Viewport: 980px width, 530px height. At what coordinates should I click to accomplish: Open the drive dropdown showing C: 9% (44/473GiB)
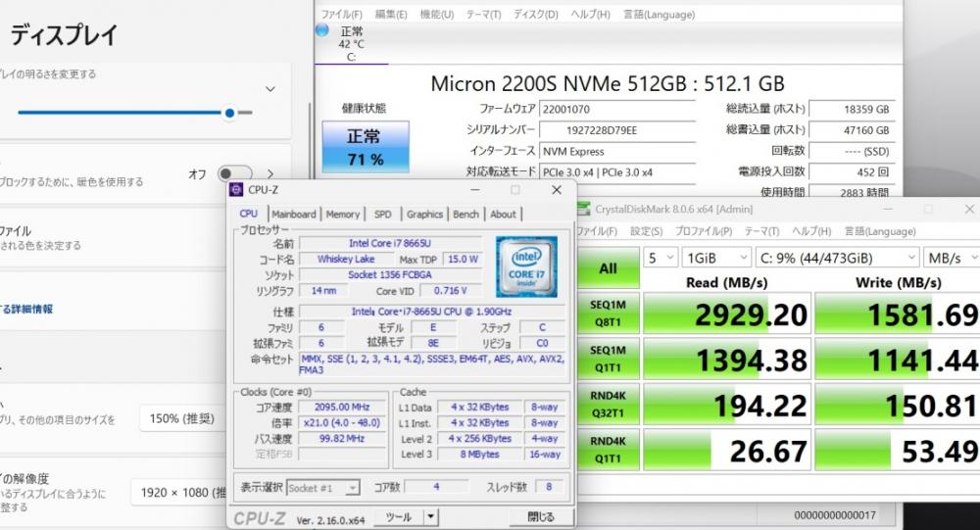coord(837,258)
